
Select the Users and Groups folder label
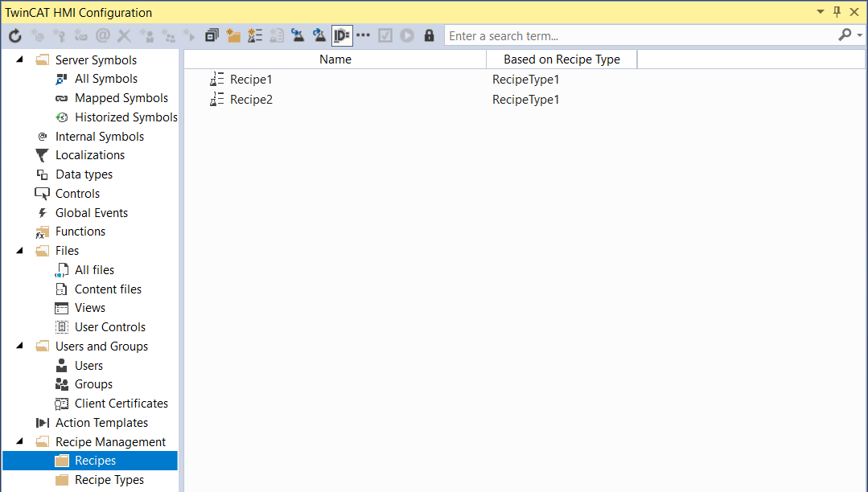(101, 346)
